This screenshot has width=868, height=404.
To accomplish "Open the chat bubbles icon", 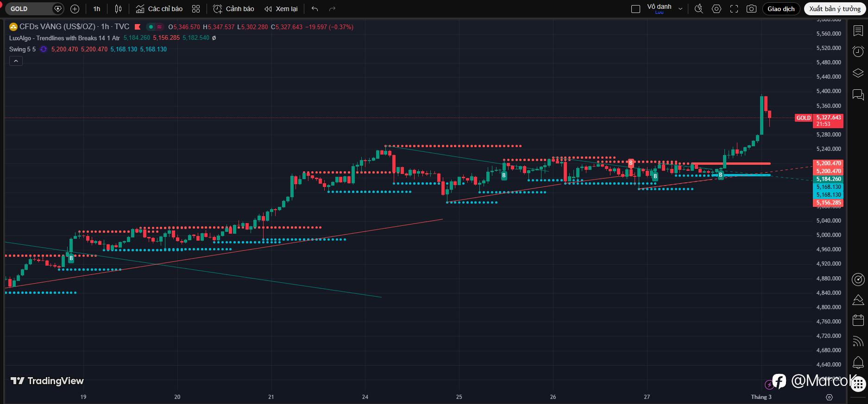I will (x=858, y=95).
